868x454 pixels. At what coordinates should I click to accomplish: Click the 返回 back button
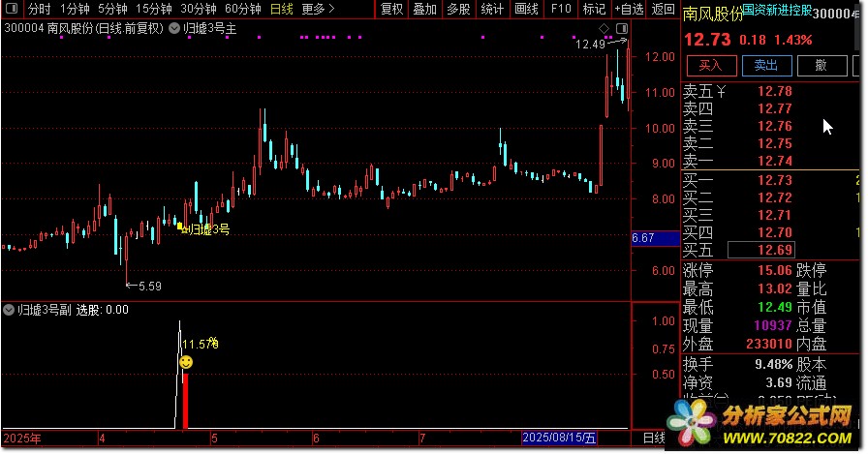click(663, 9)
